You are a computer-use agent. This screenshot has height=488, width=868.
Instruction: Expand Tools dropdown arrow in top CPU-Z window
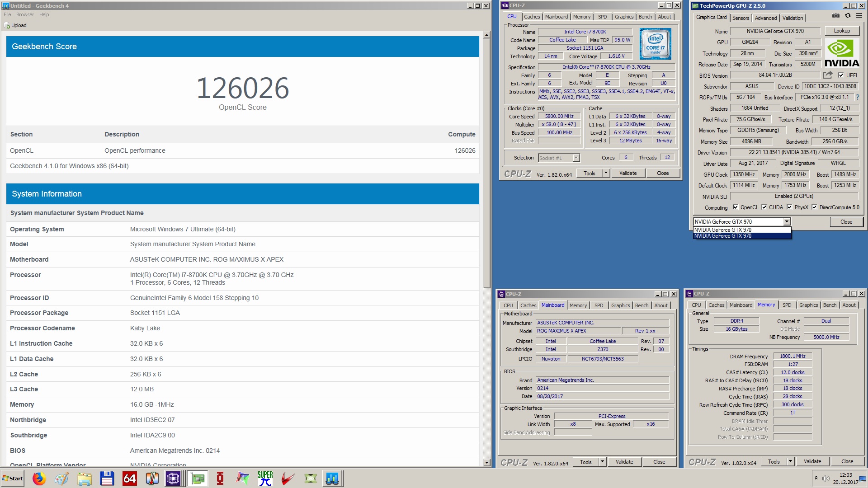point(606,173)
